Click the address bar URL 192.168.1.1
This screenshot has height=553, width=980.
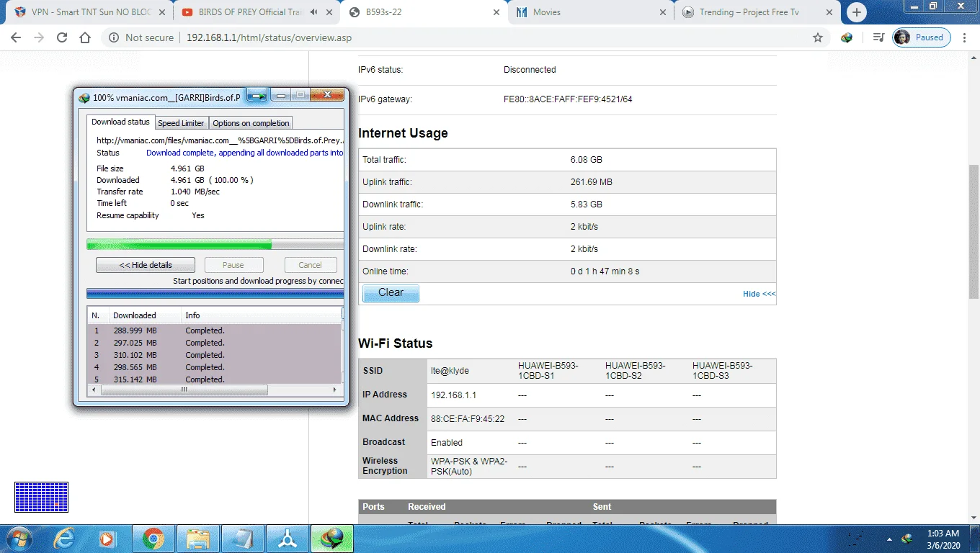269,37
